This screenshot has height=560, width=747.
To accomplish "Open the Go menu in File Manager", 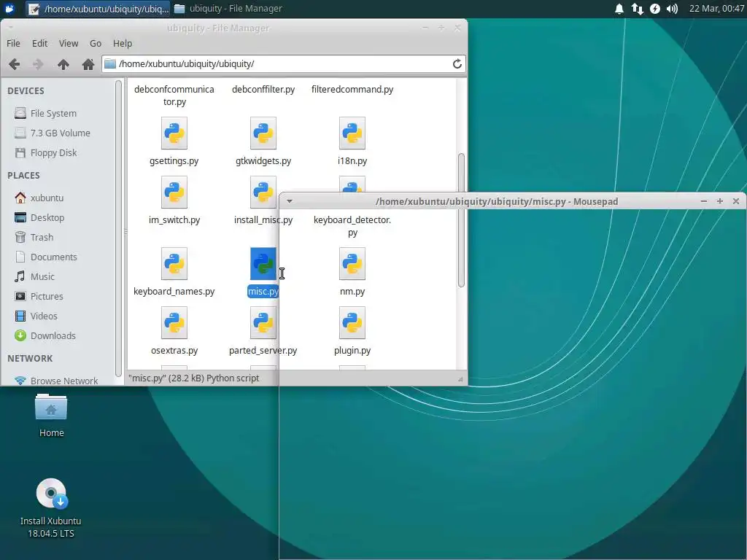I will coord(96,43).
